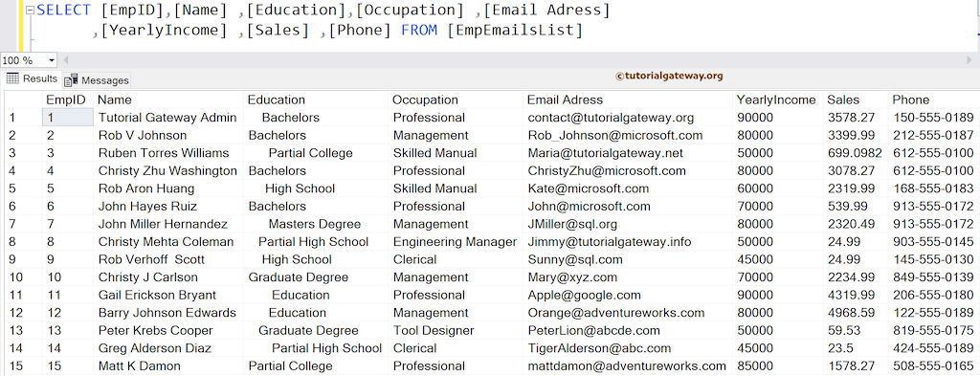The image size is (980, 376).
Task: Collapse the SELECT query outline region
Action: (x=30, y=10)
